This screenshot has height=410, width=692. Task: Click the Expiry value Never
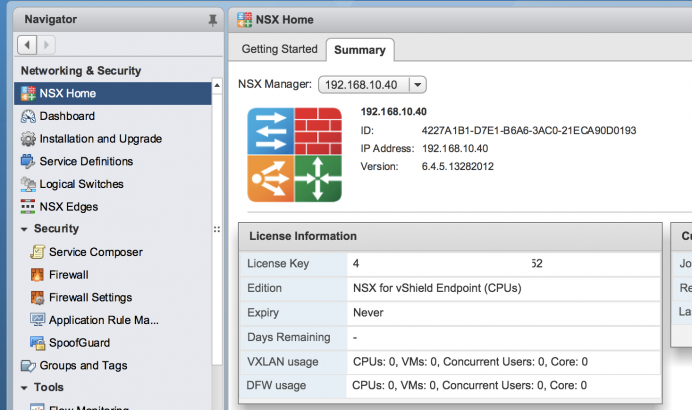coord(368,313)
